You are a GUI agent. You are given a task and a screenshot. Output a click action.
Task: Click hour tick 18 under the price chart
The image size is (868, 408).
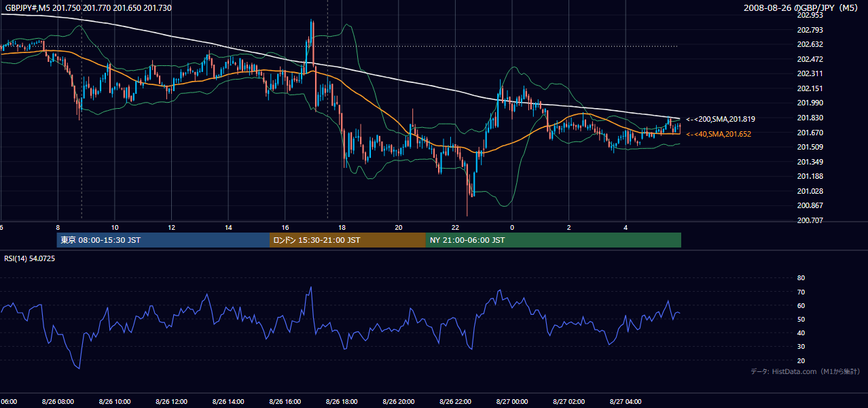point(342,227)
